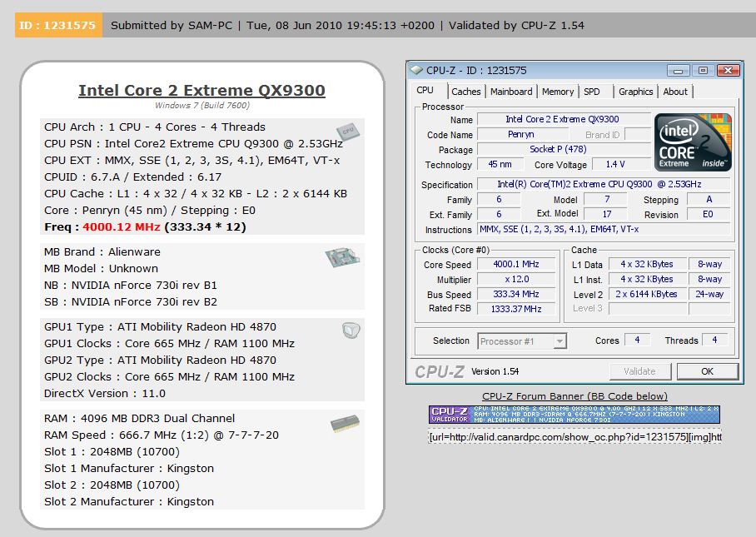Click the Technology value 45 nm

(500, 164)
